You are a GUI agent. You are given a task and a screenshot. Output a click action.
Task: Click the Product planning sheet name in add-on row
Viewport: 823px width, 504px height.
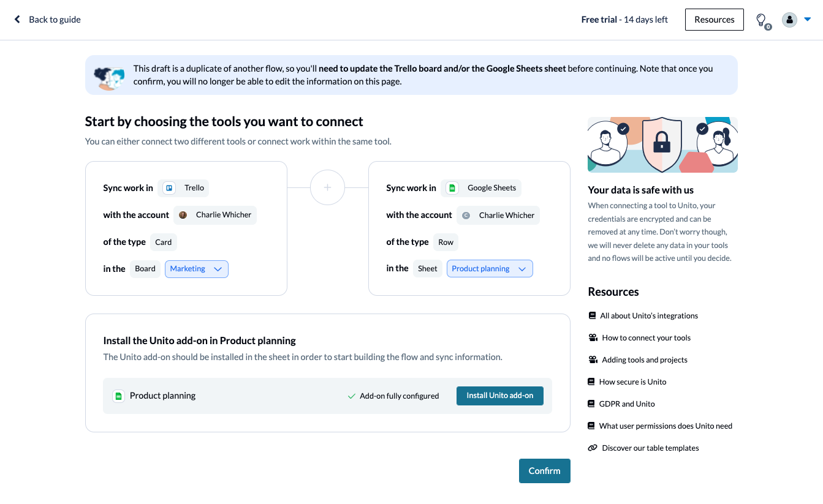[x=163, y=396]
